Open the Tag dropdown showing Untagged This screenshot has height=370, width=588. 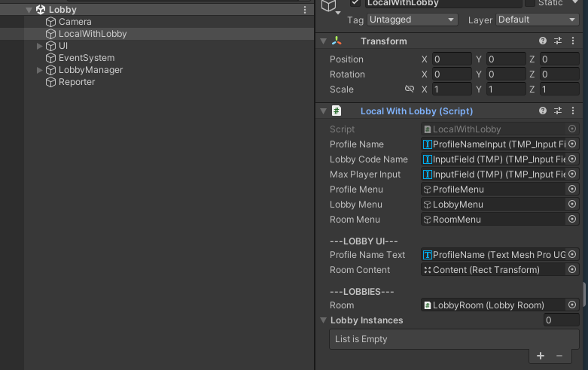(x=412, y=20)
